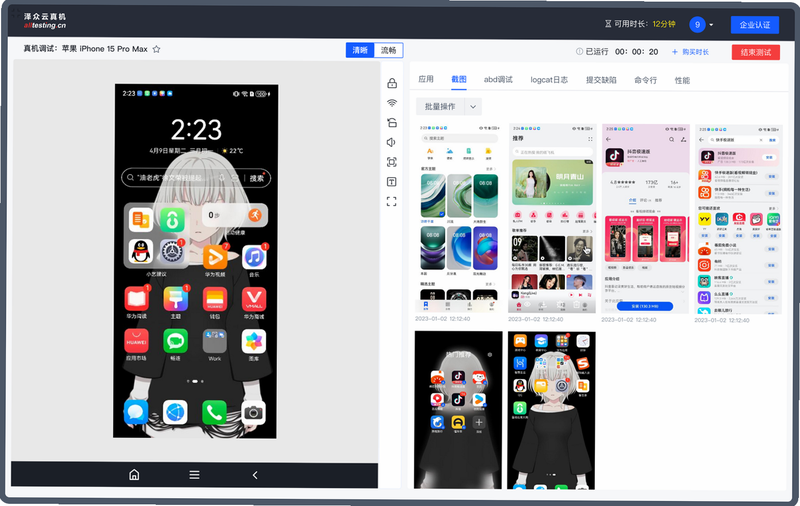Viewport: 800px width, 506px height.
Task: Click the fullscreen icon in the side toolbar
Action: pyautogui.click(x=391, y=201)
